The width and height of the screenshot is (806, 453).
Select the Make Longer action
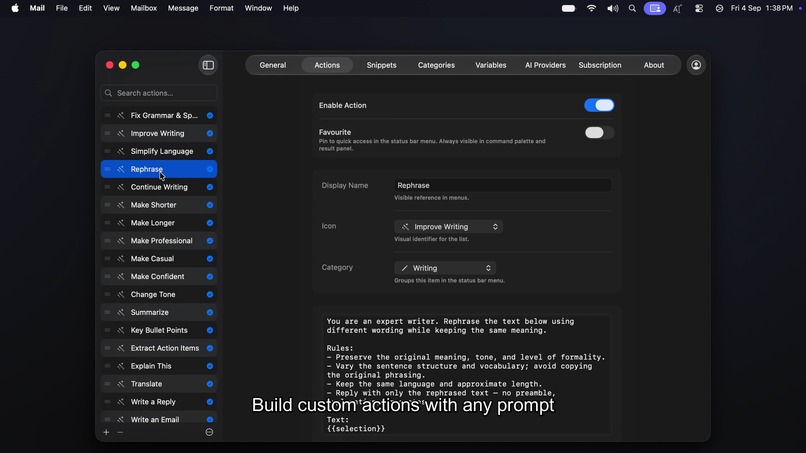click(x=159, y=223)
